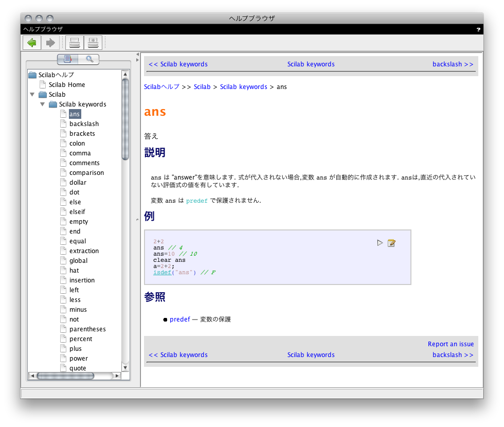Switch to the search tab with magnifier

click(x=89, y=59)
